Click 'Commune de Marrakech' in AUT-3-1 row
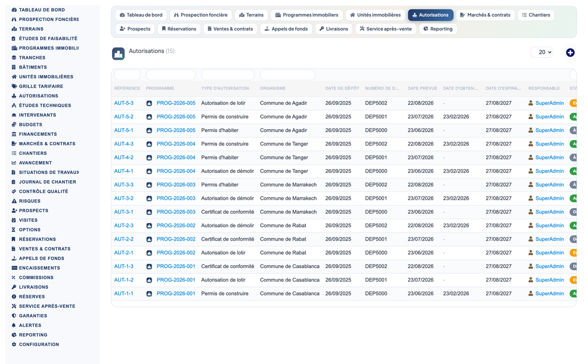Image resolution: width=588 pixels, height=364 pixels. point(289,212)
